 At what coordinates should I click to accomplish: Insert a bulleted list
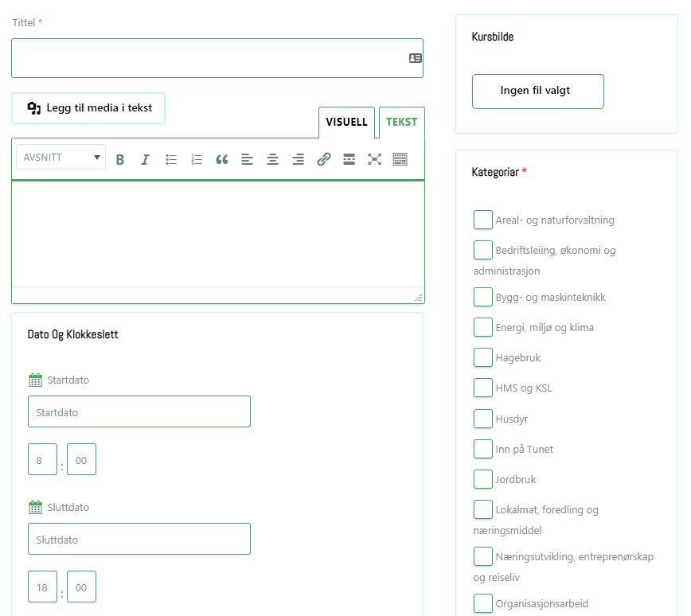click(x=171, y=159)
